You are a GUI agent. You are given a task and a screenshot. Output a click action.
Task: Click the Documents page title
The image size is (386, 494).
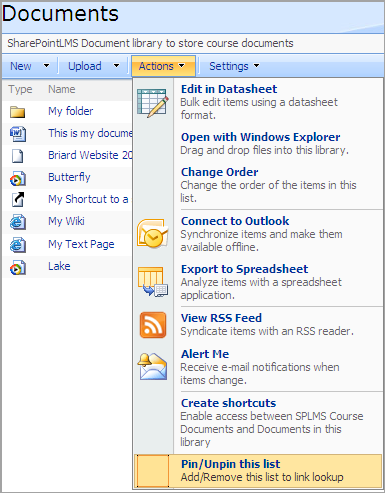[x=60, y=14]
